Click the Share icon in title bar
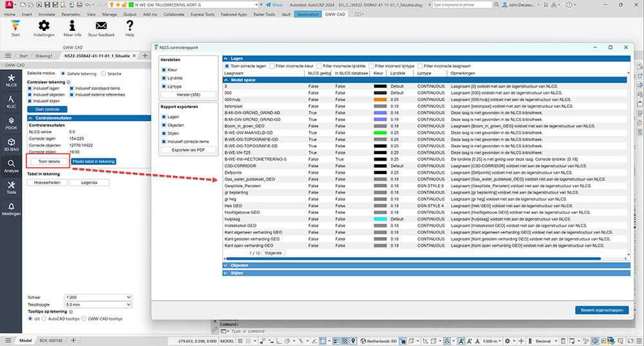Image resolution: width=644 pixels, height=346 pixels. click(x=268, y=5)
